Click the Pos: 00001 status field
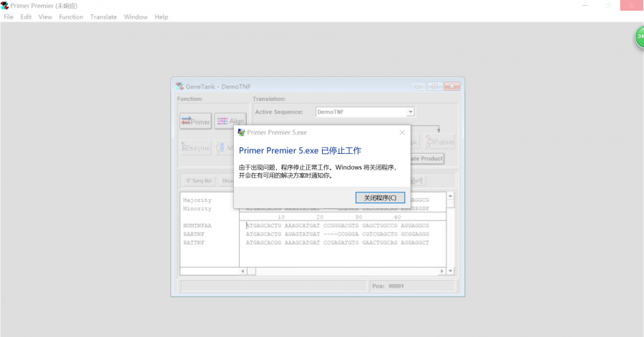Viewport: 644px width, 337px height. (412, 286)
